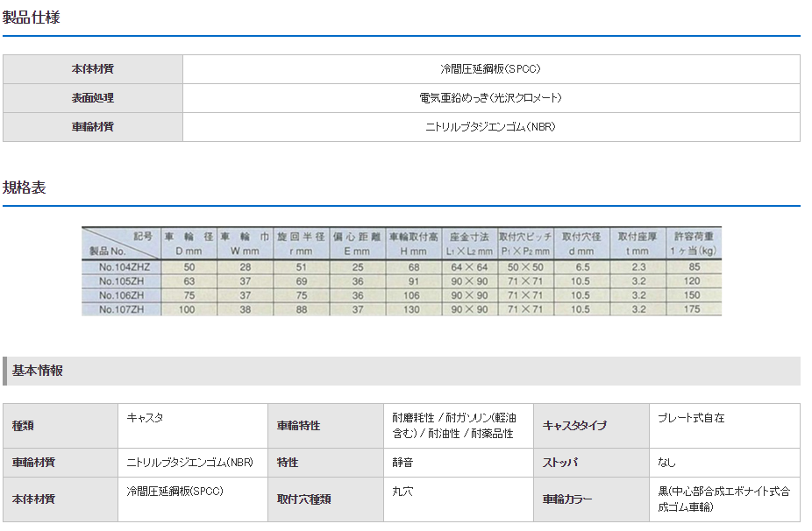This screenshot has height=531, width=812.
Task: Click load value 85 in No.104ZHZ row
Action: coord(694,267)
